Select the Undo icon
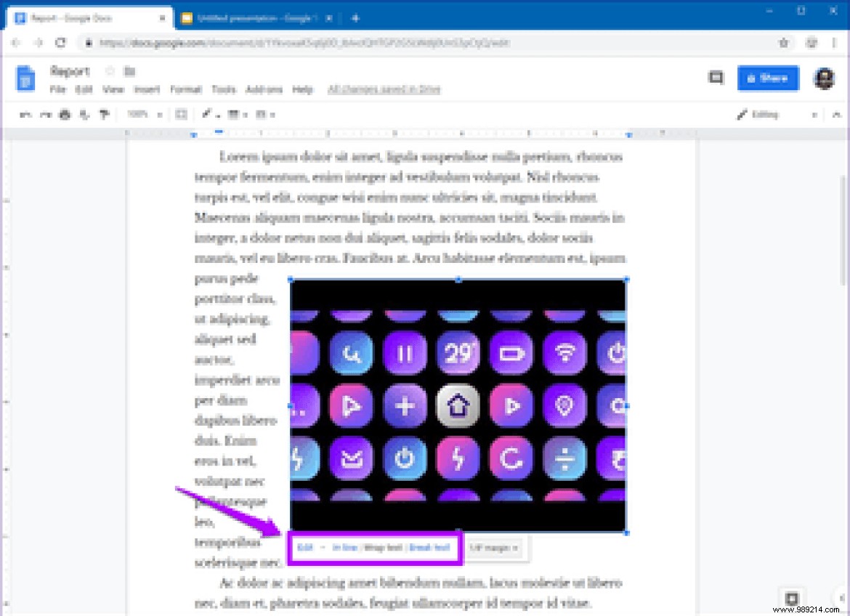The width and height of the screenshot is (850, 616). [25, 114]
